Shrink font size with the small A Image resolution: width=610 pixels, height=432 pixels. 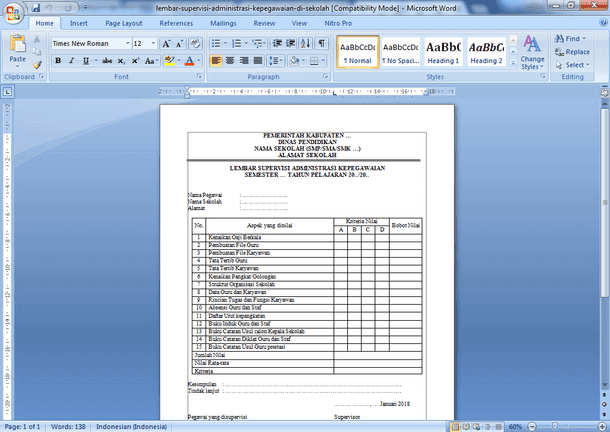[x=179, y=44]
